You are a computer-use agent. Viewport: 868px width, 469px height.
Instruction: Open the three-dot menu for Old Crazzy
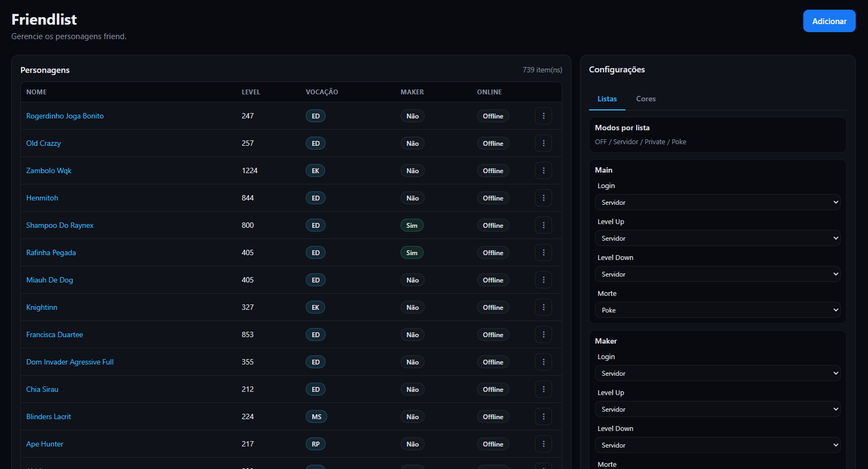click(x=544, y=143)
